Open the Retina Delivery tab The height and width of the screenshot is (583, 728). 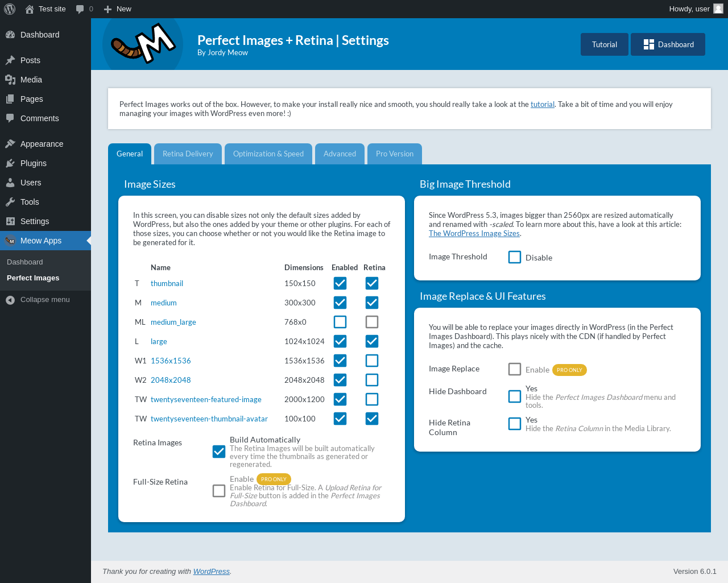(x=188, y=154)
